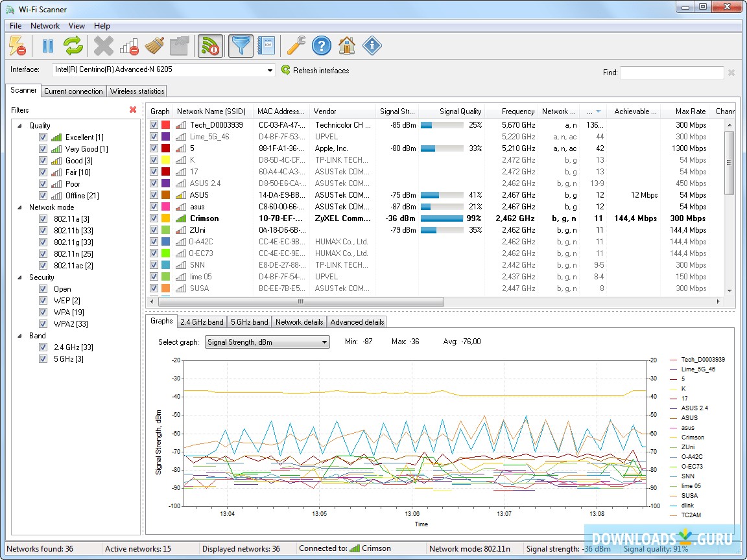Uncheck the Excellent quality filter

[x=43, y=137]
